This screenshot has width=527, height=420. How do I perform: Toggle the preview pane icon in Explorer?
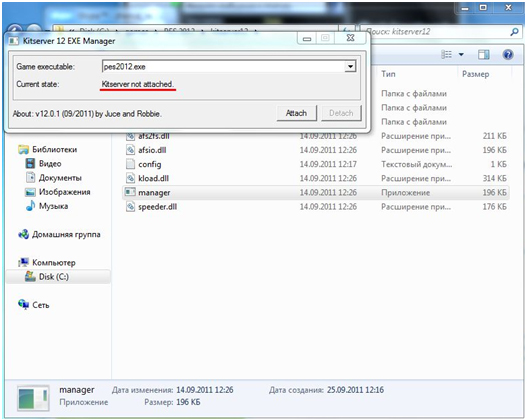pyautogui.click(x=484, y=54)
